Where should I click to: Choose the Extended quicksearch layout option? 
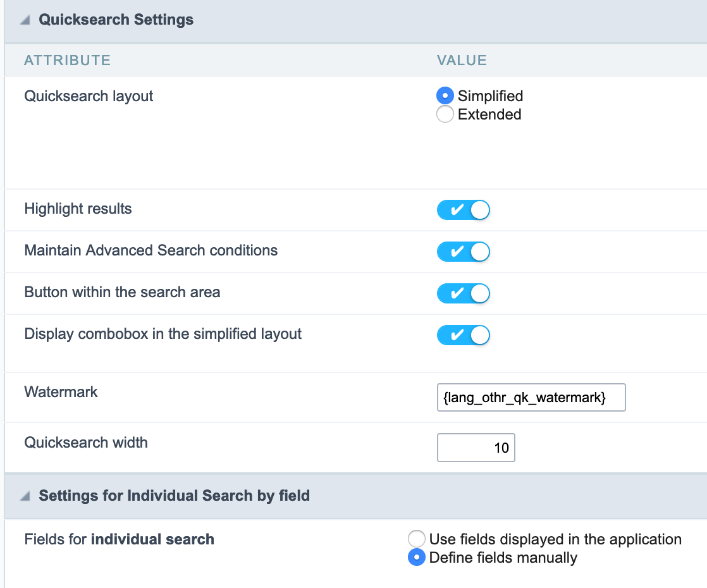445,114
